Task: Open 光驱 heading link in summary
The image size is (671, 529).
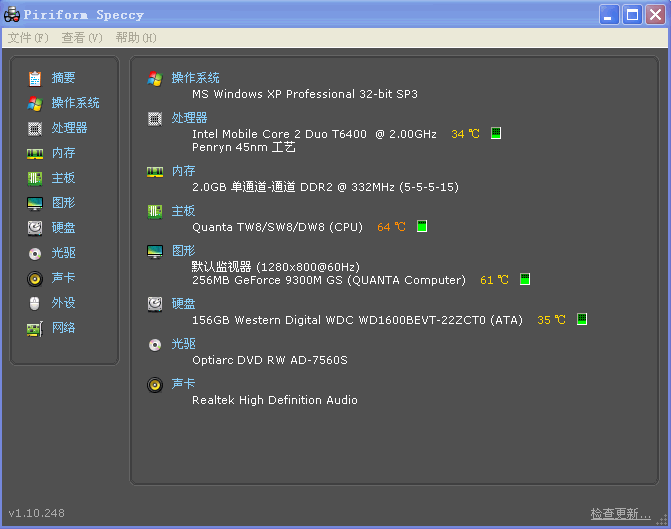Action: pos(184,344)
